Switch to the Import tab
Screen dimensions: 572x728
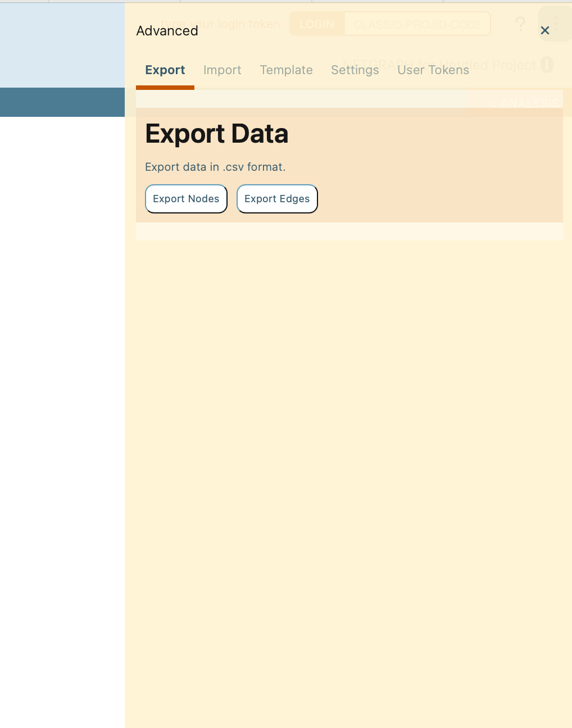point(222,70)
